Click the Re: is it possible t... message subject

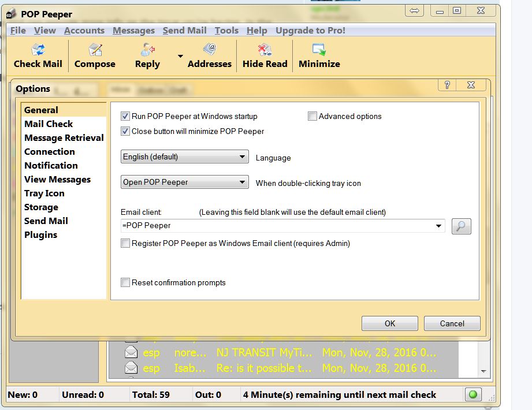[x=264, y=368]
